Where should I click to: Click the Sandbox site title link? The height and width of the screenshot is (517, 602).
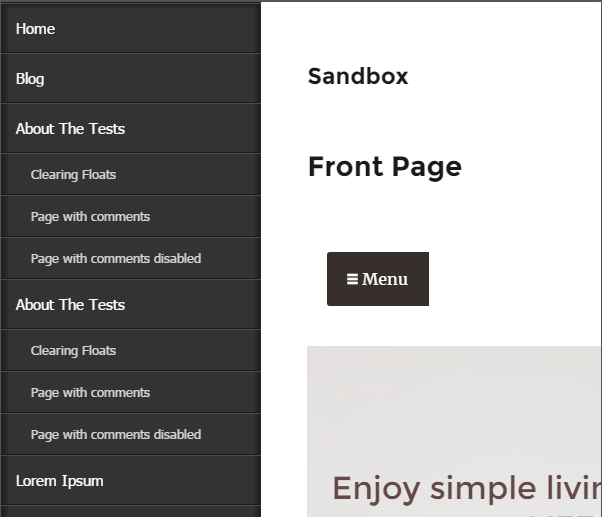358,76
